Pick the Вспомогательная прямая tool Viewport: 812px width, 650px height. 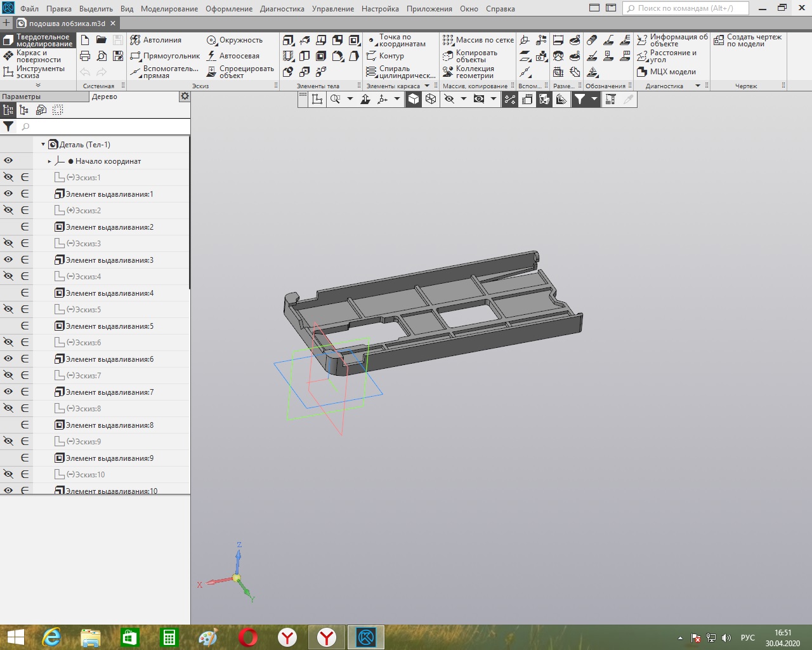tap(164, 72)
